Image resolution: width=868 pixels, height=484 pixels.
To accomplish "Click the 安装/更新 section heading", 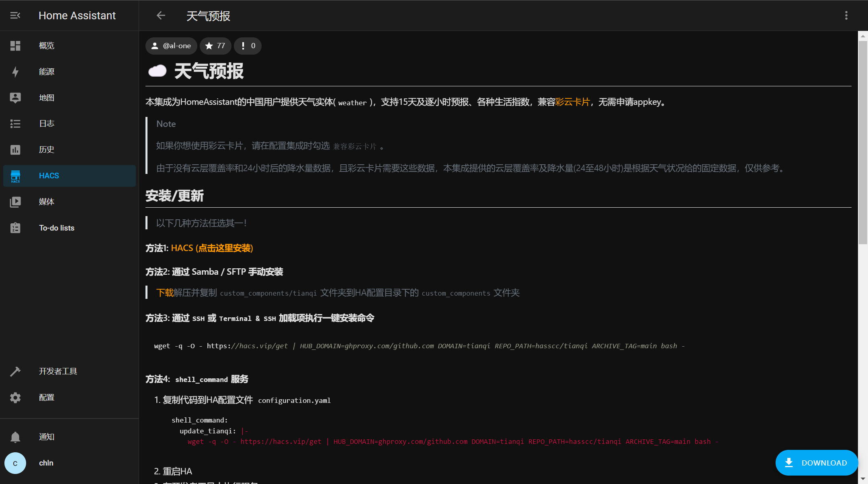I will click(x=174, y=196).
